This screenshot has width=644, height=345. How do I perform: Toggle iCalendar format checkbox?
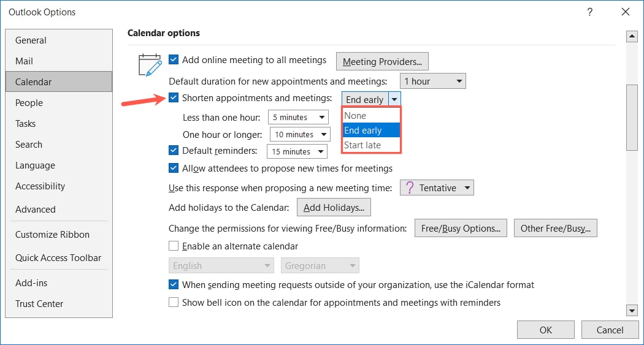tap(174, 284)
